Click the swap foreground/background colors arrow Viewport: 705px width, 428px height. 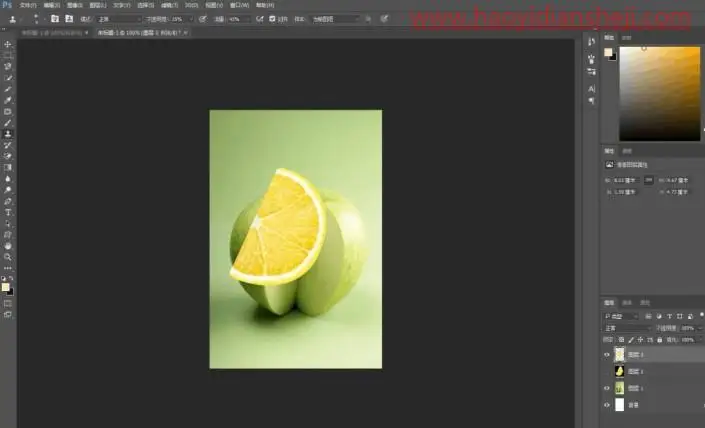[x=11, y=279]
